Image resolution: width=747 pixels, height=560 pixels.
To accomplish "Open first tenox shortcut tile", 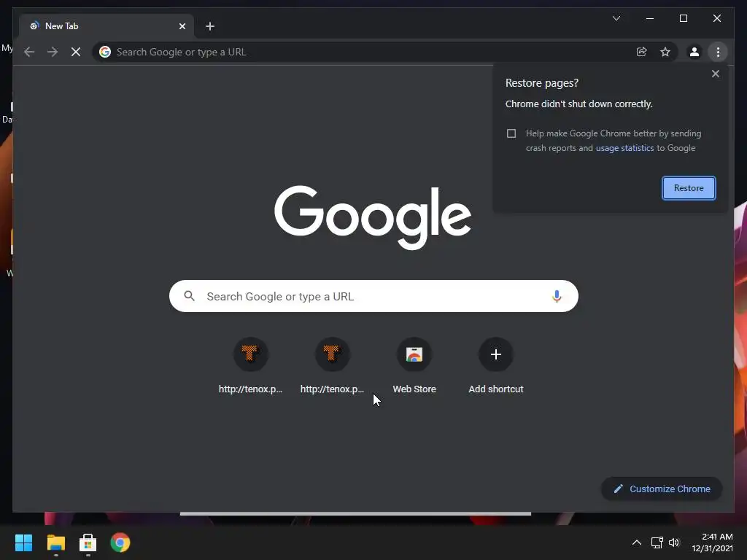I will (x=251, y=366).
